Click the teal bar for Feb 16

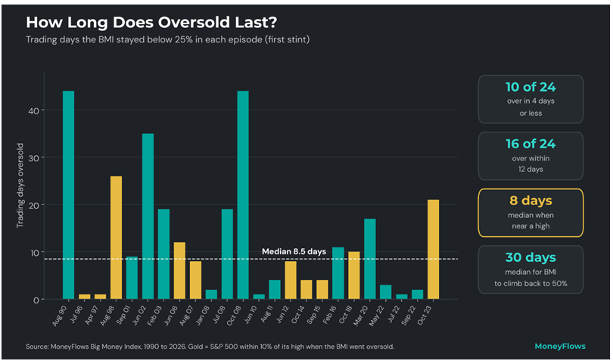pos(338,273)
